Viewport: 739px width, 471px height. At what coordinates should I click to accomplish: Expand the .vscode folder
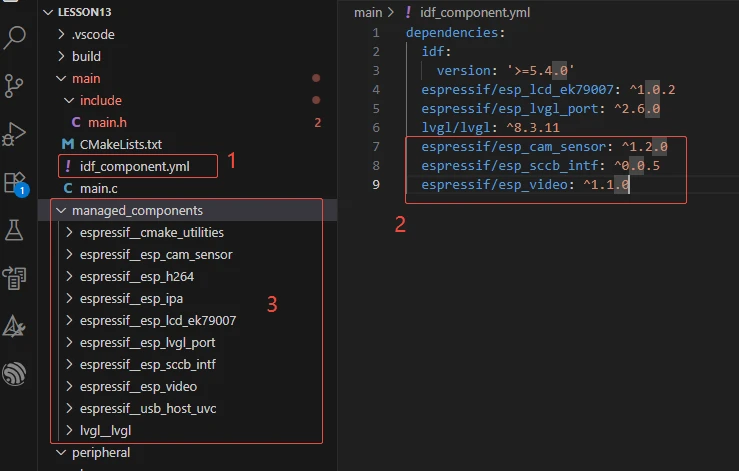click(93, 34)
